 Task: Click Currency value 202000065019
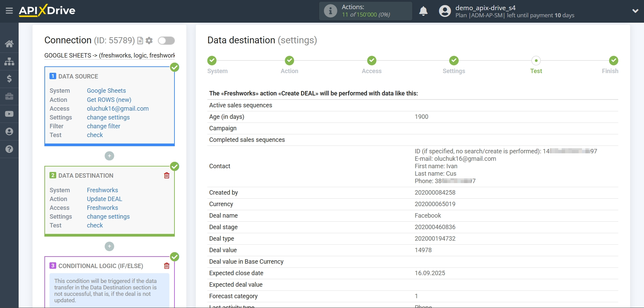click(435, 204)
